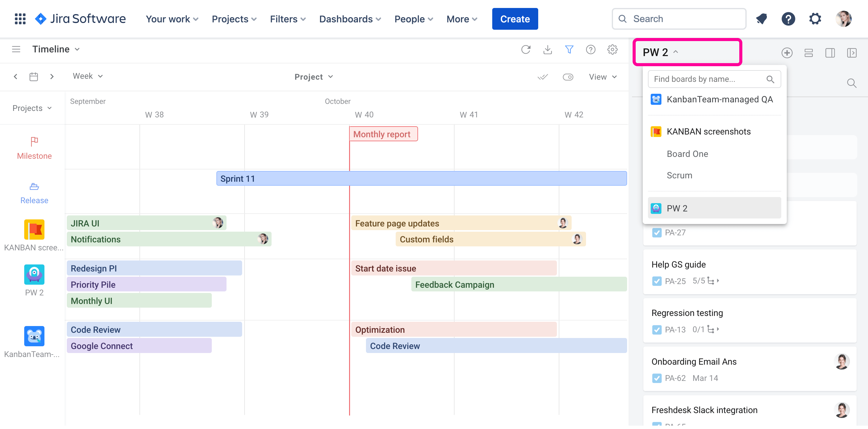Open timeline settings gear
The width and height of the screenshot is (868, 429).
(x=613, y=50)
